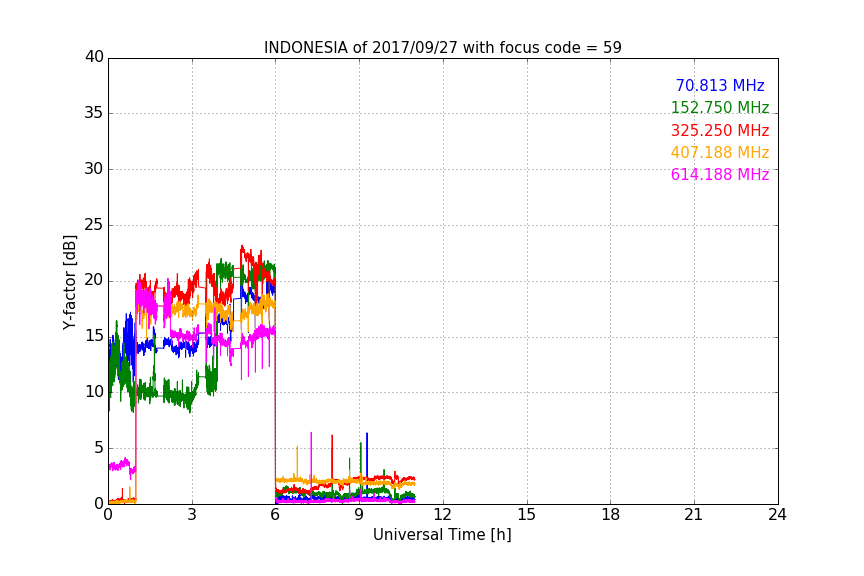Viewport: 864px width, 576px height.
Task: Select the 614.188 MHz legend label
Action: coord(720,175)
